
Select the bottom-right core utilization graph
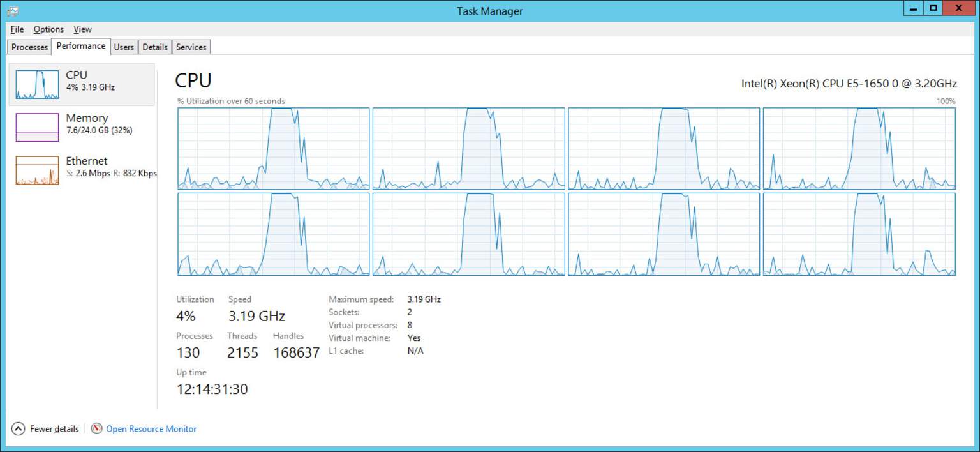858,234
